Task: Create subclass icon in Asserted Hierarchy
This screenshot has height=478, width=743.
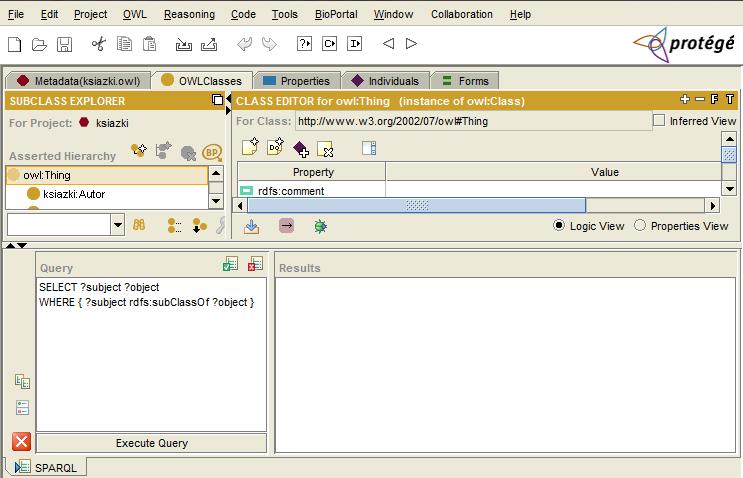Action: click(x=139, y=151)
